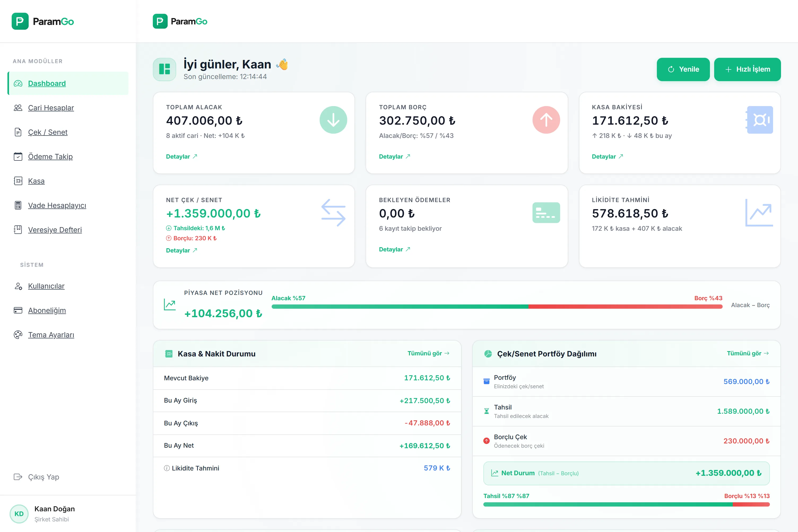Click the Ödeme Takip calendar icon
The height and width of the screenshot is (532, 798).
pos(18,156)
